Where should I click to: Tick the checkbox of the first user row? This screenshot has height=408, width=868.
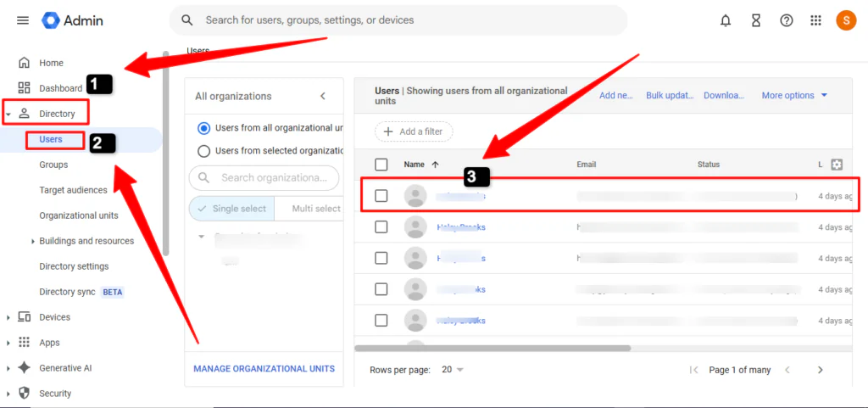coord(381,195)
